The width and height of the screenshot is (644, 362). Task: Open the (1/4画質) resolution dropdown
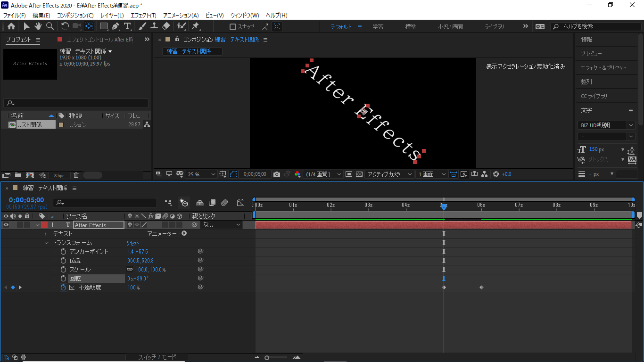click(x=323, y=174)
